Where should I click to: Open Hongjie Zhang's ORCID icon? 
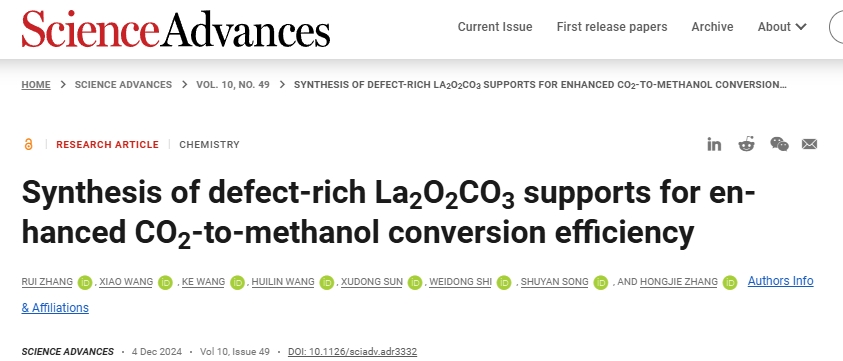(730, 282)
